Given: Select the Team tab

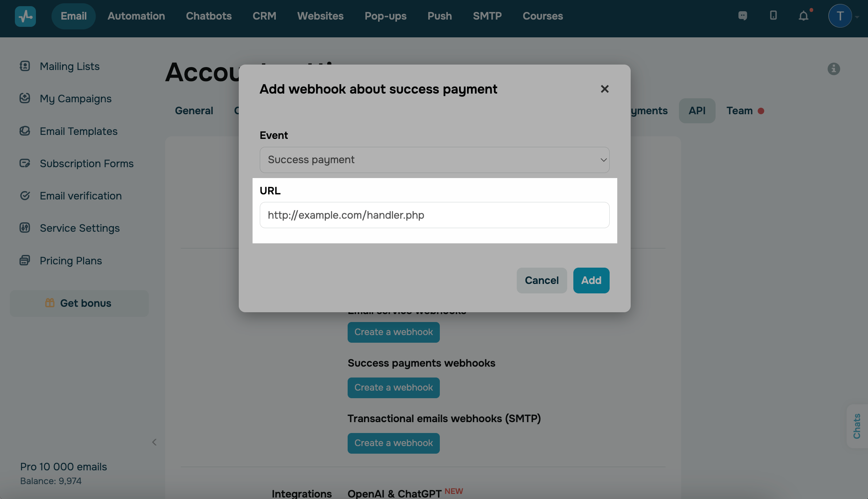Looking at the screenshot, I should [x=740, y=111].
